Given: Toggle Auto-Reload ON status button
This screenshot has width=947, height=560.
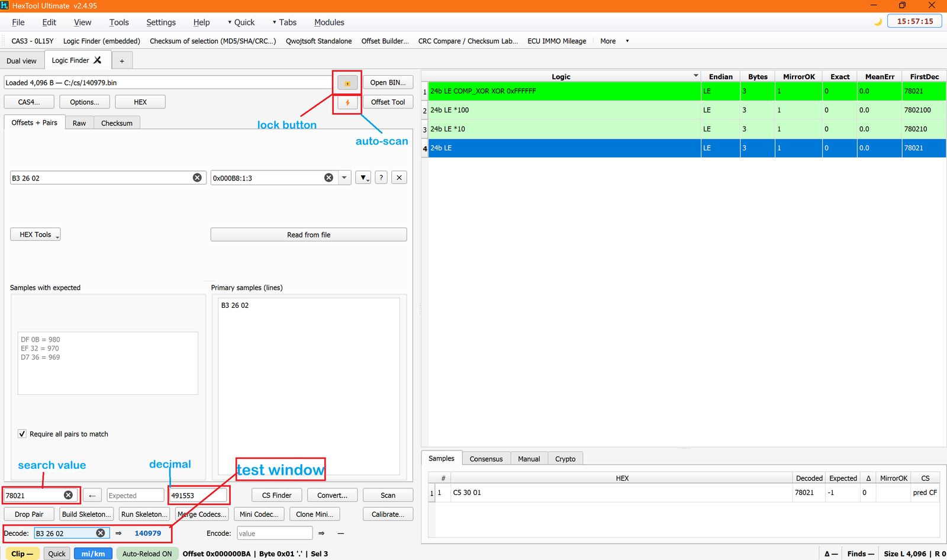Looking at the screenshot, I should pyautogui.click(x=147, y=553).
